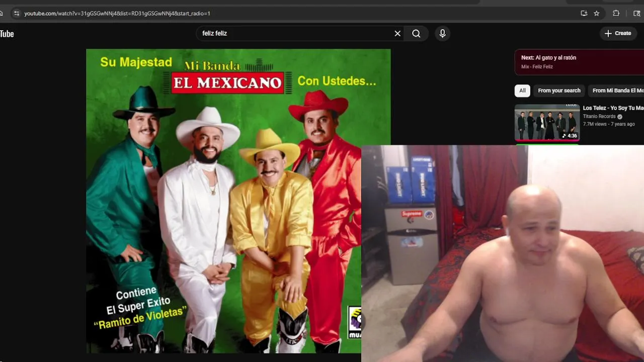Select the From your search chip
Image resolution: width=644 pixels, height=362 pixels.
click(x=559, y=90)
